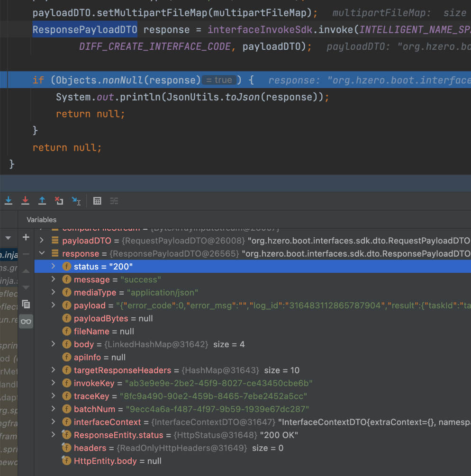Click the field icon beside traceKey
The width and height of the screenshot is (471, 476).
[x=66, y=396]
